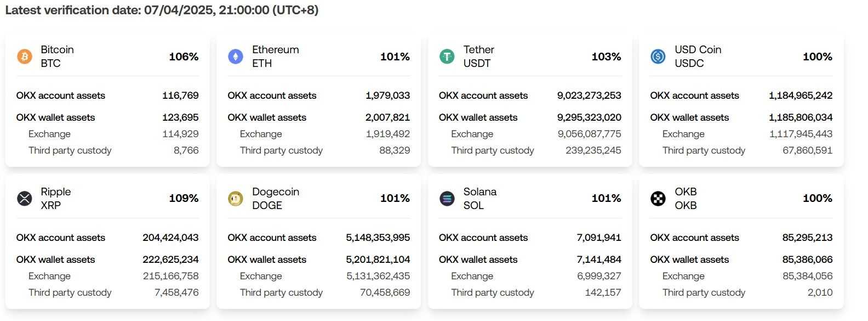Click the USD Coin logo icon
The height and width of the screenshot is (321, 868).
tap(658, 57)
